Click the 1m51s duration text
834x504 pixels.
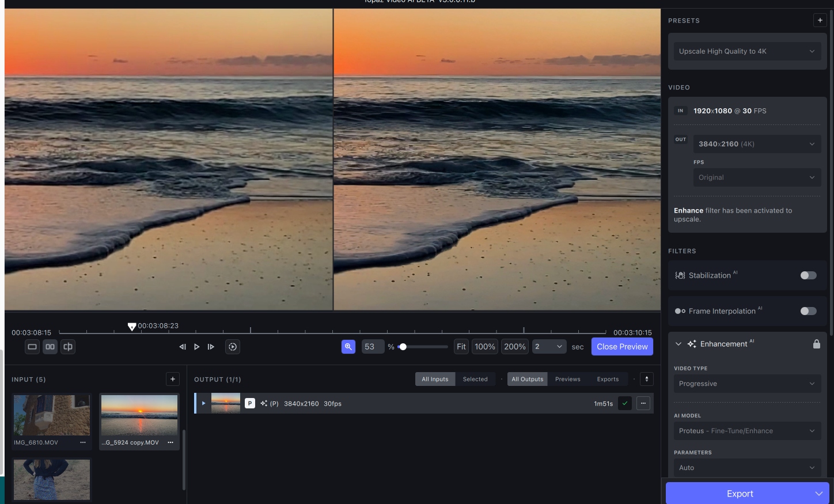603,404
